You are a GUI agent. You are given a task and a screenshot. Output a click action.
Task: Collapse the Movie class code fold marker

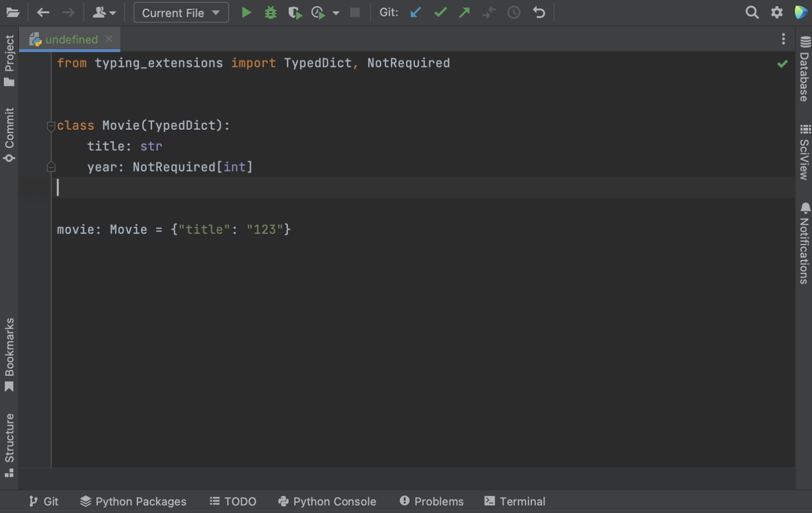pyautogui.click(x=51, y=126)
